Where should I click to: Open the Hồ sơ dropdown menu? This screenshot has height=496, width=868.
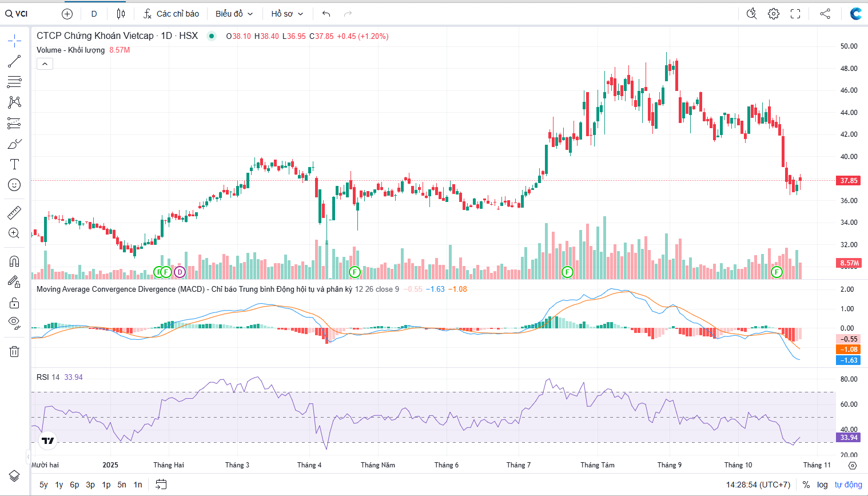coord(287,14)
